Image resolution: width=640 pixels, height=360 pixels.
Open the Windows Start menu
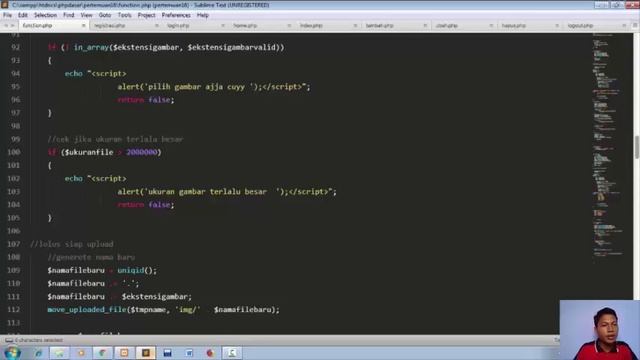click(12, 353)
